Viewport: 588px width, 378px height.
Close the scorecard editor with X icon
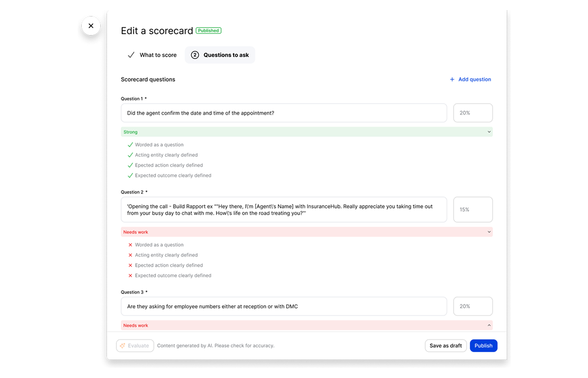[x=91, y=26]
